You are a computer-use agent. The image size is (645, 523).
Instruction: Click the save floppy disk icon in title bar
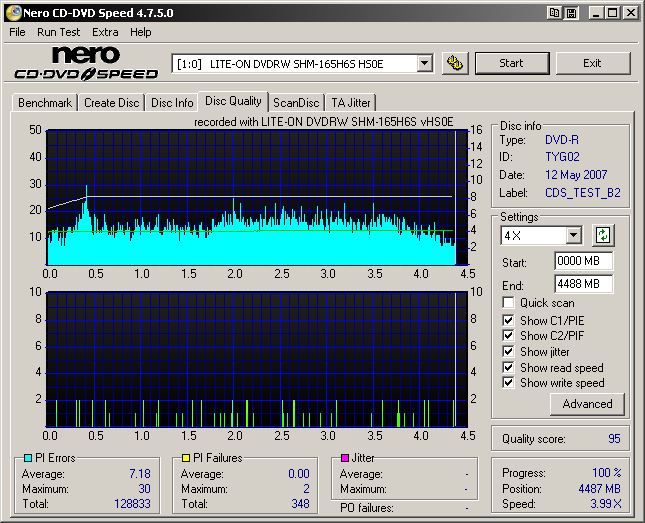[570, 13]
